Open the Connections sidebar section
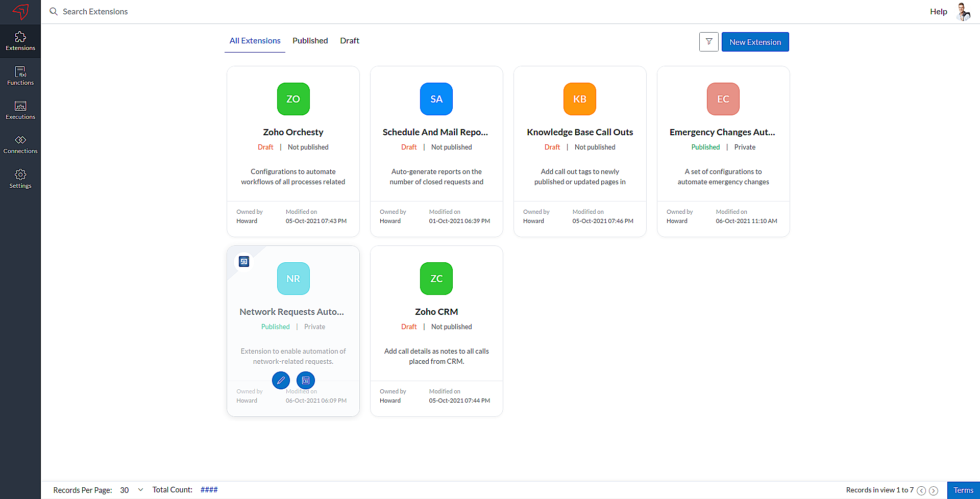 20,144
